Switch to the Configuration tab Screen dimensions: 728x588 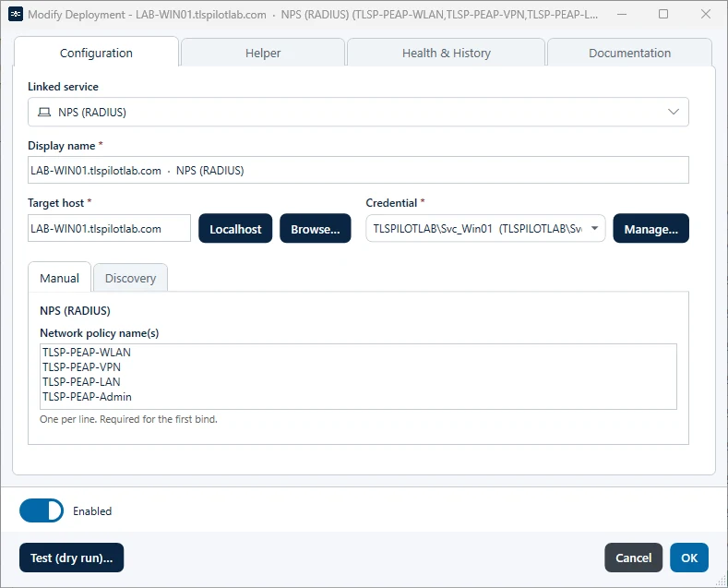96,53
